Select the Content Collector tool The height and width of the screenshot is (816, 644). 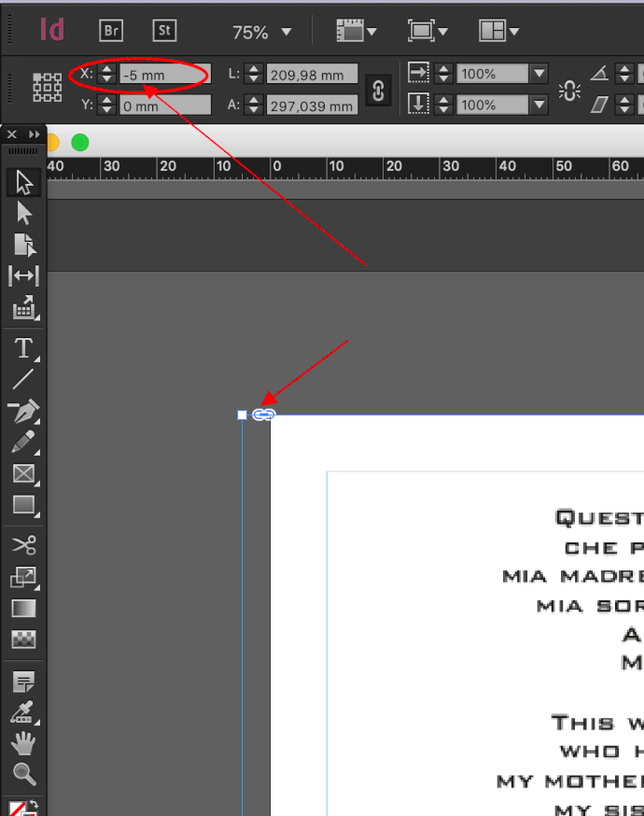click(x=24, y=307)
